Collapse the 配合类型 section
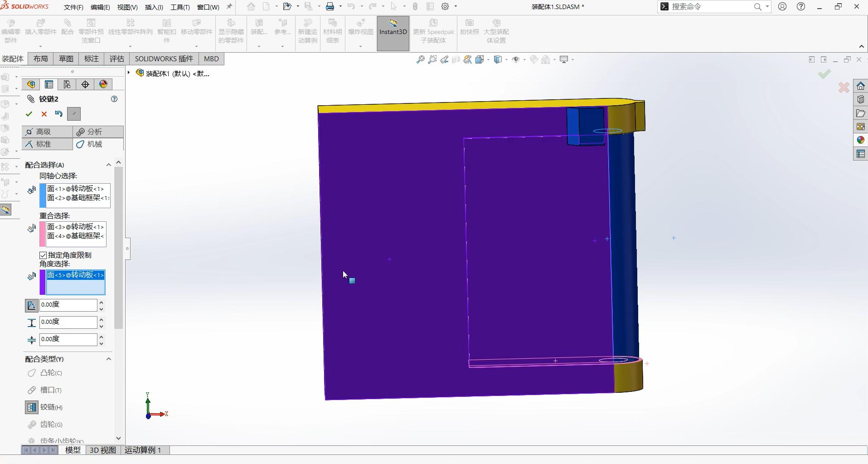The image size is (868, 464). pyautogui.click(x=108, y=359)
